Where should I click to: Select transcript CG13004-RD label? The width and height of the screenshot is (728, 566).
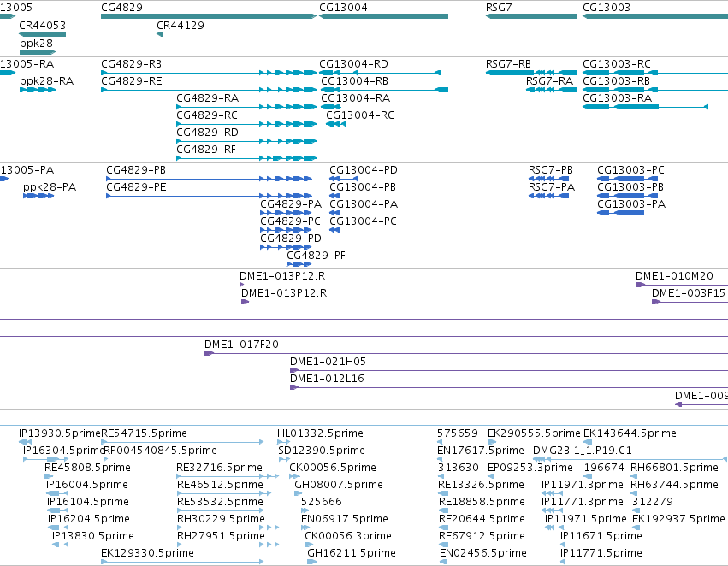353,63
